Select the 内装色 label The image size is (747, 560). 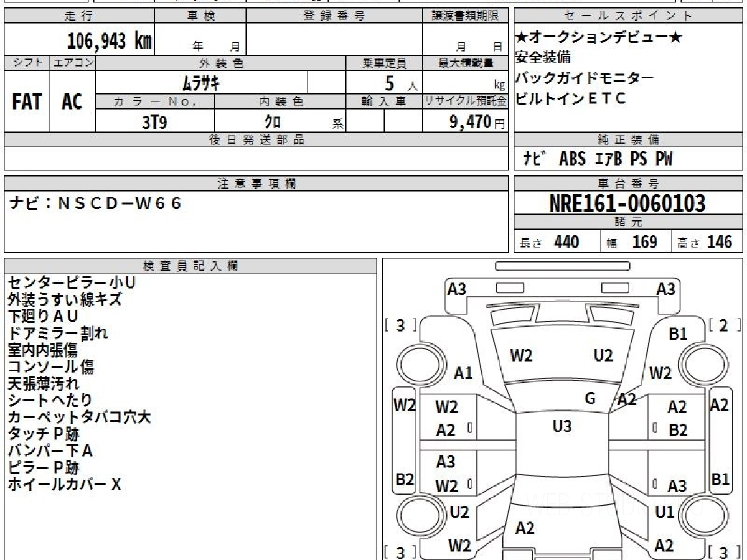280,101
